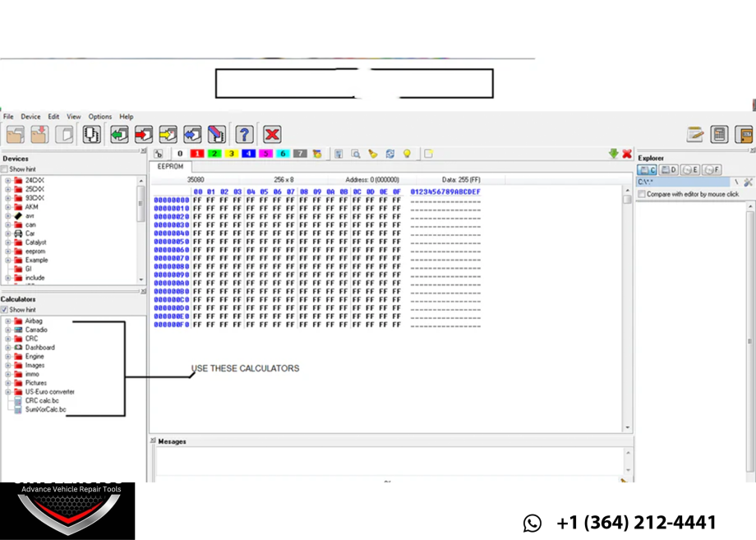Click the chip device icon in toolbar

[91, 135]
